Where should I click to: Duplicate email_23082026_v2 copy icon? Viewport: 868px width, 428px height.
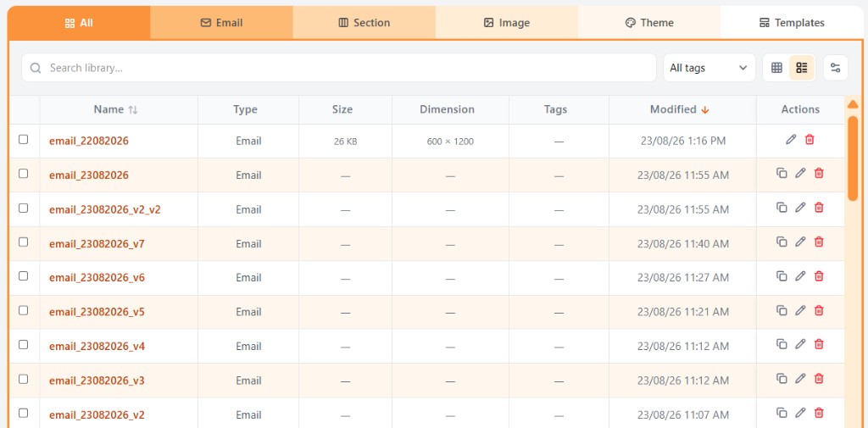point(782,413)
